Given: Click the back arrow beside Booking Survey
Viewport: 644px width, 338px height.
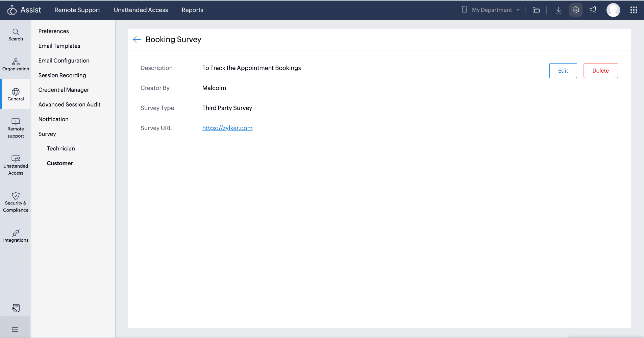Looking at the screenshot, I should [137, 40].
